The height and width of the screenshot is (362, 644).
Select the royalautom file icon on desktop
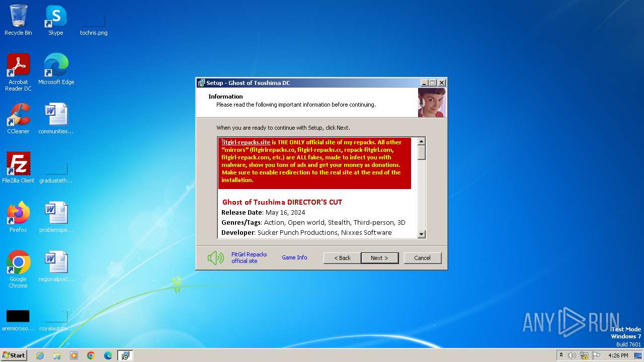pyautogui.click(x=56, y=320)
